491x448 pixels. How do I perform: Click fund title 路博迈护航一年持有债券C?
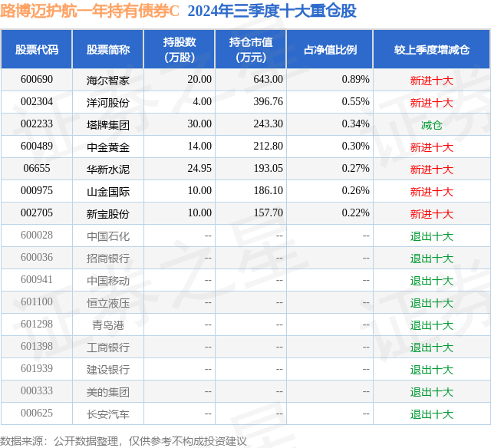(x=90, y=12)
